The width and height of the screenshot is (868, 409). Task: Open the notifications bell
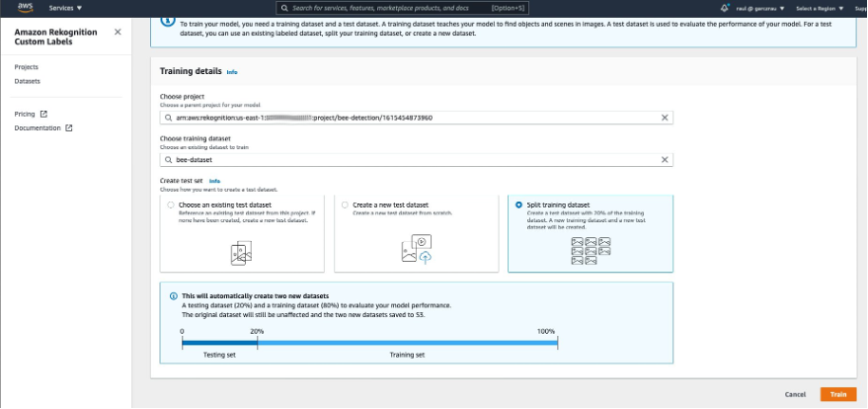tap(725, 8)
